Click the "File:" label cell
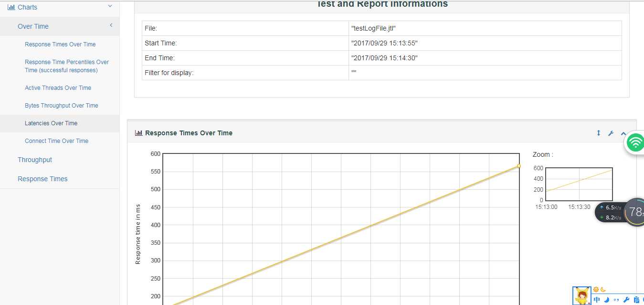Viewport: 644px width, 305px height. pos(245,28)
